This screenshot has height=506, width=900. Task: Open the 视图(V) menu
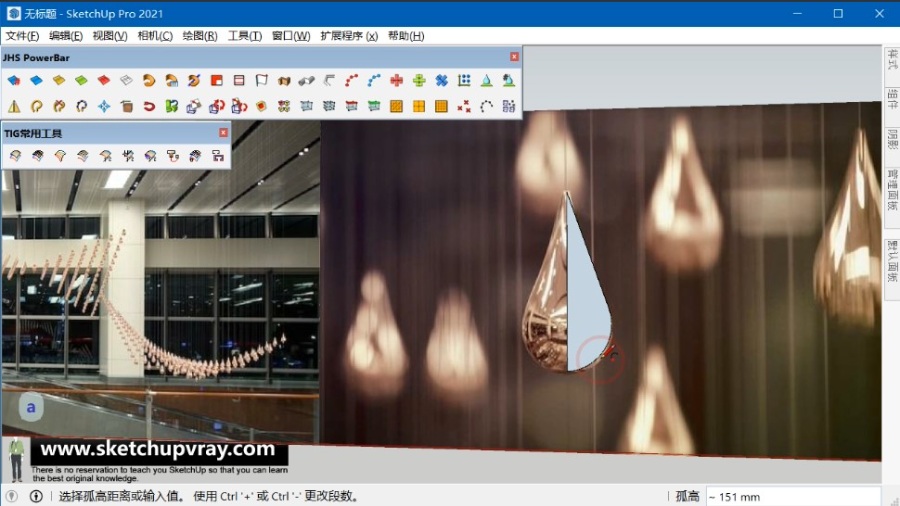(110, 36)
